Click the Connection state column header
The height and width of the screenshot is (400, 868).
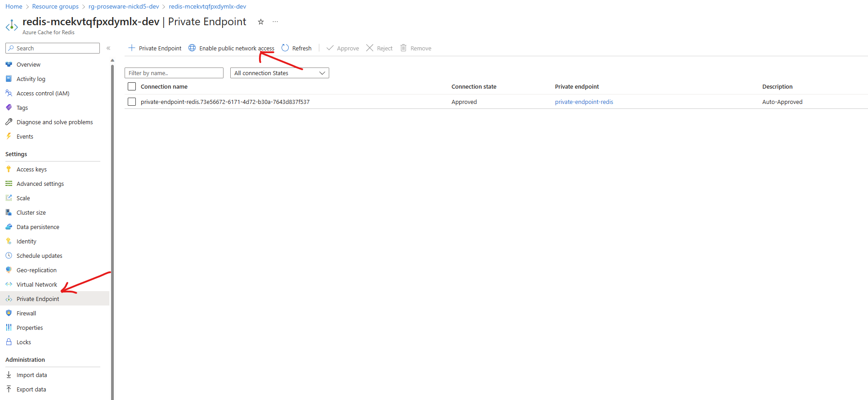point(474,86)
